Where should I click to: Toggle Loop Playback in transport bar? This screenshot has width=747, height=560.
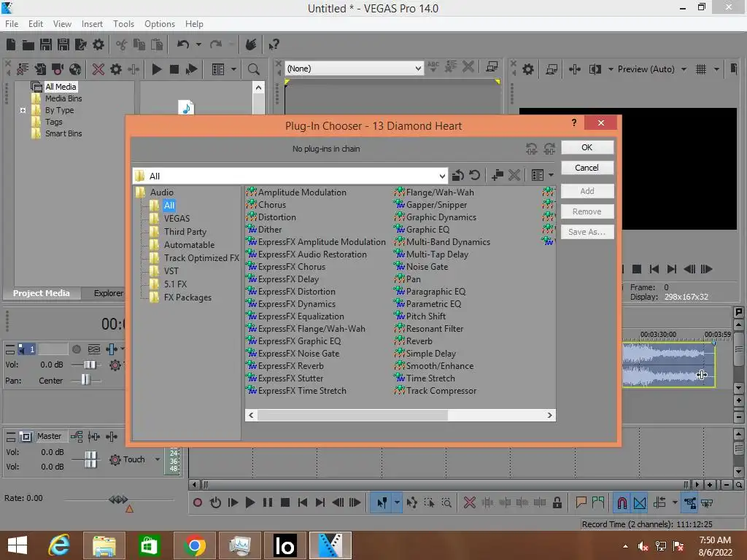[x=215, y=502]
